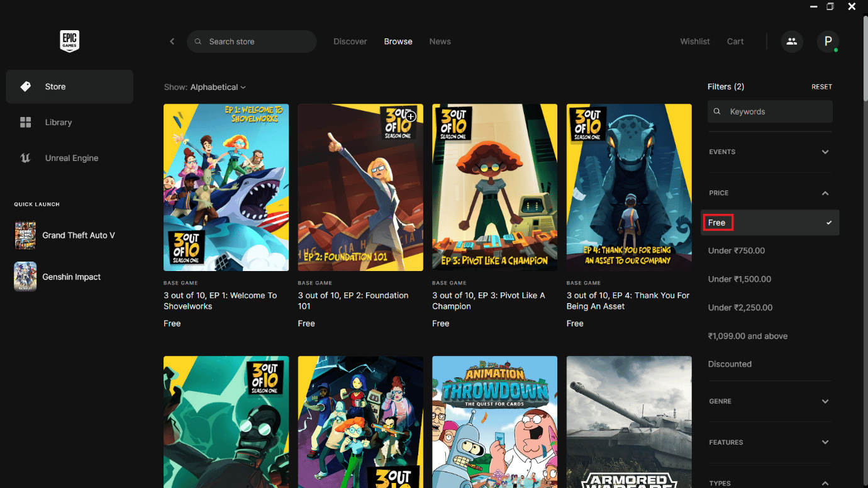Open Store in the sidebar
The image size is (868, 488).
[69, 87]
